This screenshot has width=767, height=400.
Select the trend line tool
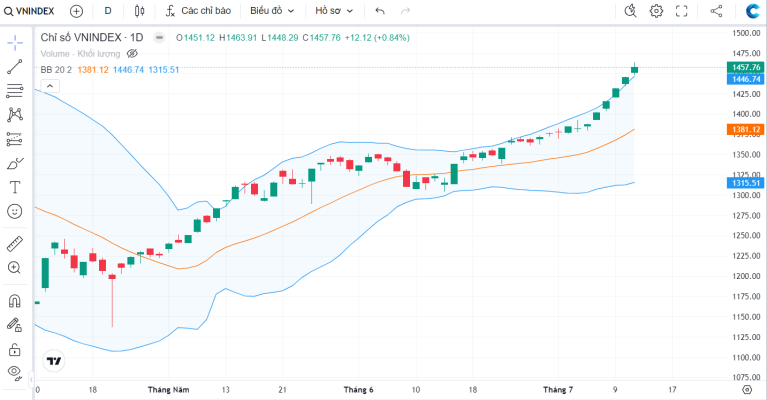[15, 67]
